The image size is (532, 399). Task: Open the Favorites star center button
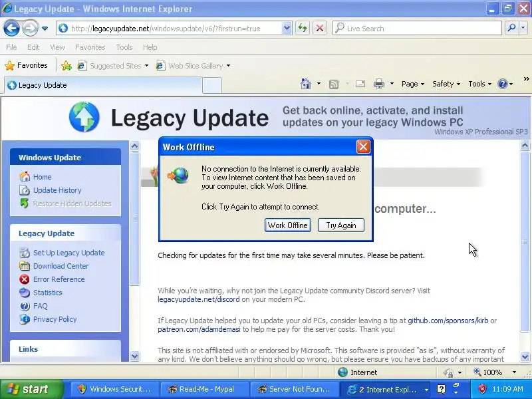click(x=26, y=65)
